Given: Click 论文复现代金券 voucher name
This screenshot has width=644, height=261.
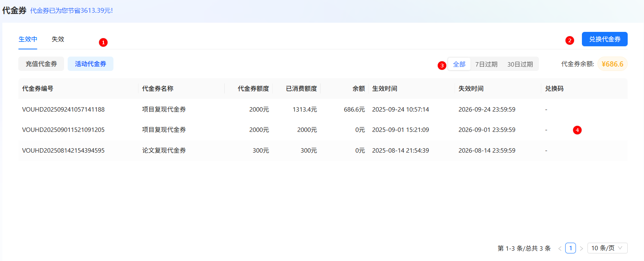Looking at the screenshot, I should tap(164, 150).
